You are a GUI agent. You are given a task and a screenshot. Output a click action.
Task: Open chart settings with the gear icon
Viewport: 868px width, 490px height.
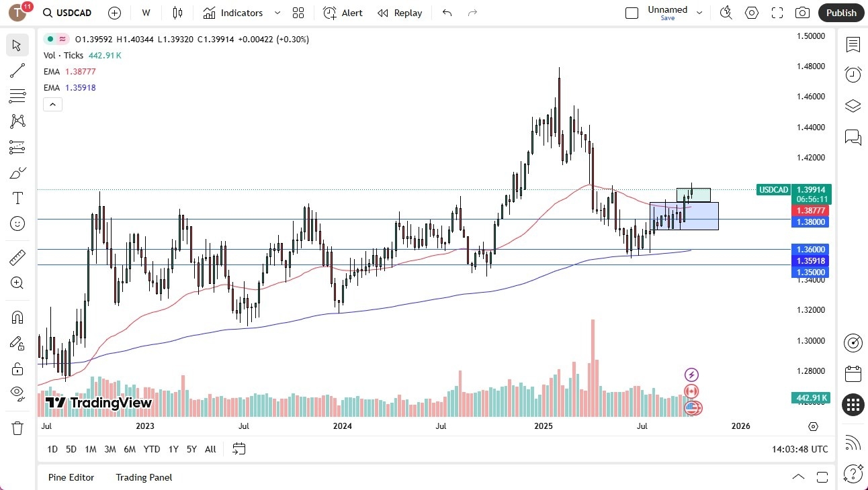pyautogui.click(x=752, y=13)
